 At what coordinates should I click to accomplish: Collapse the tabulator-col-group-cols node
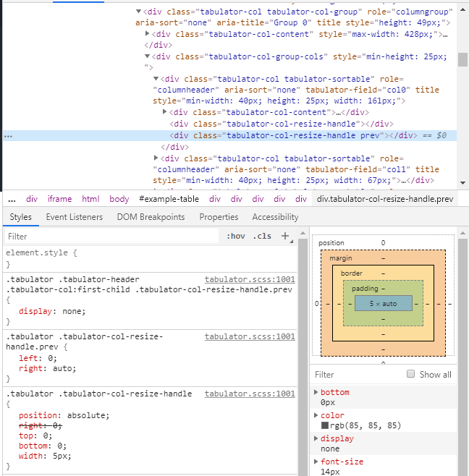[x=148, y=56]
